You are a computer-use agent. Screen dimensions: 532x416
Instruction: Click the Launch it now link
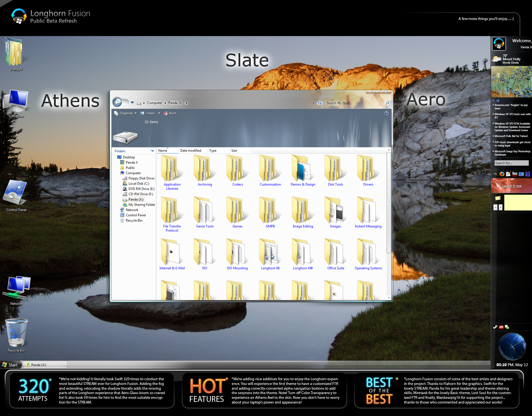click(x=512, y=186)
